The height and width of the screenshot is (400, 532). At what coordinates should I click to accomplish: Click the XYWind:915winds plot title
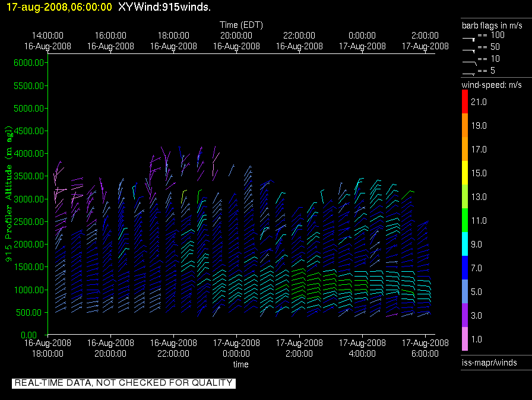(x=164, y=7)
